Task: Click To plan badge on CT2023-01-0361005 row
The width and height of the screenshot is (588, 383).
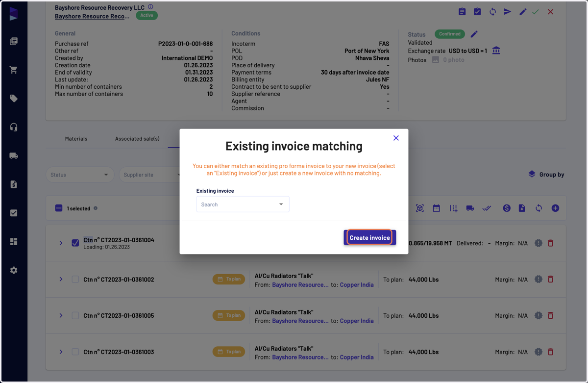Action: tap(229, 315)
